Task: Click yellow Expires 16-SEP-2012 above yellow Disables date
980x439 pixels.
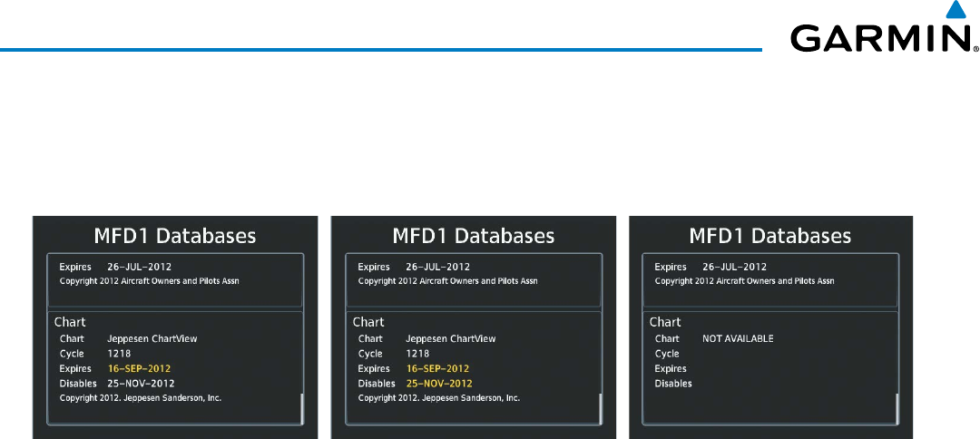Action: 437,369
